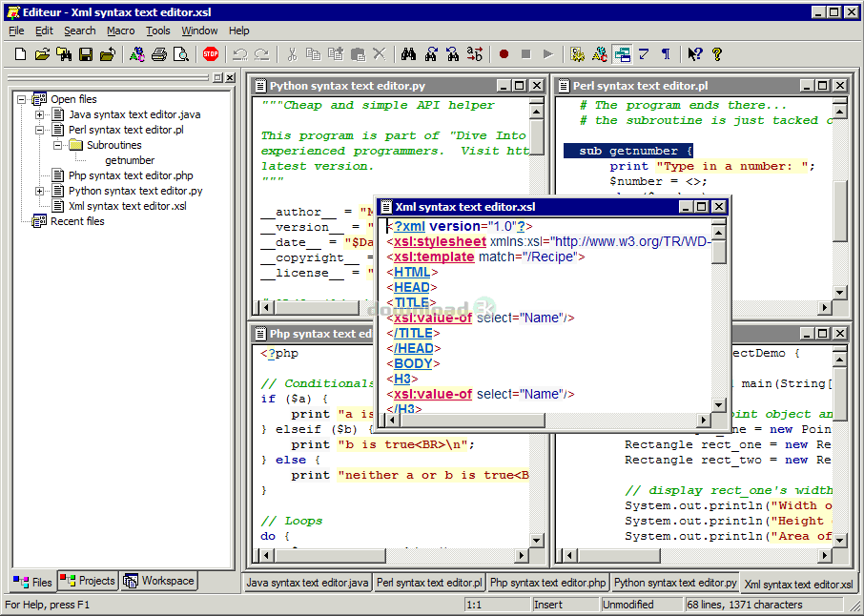
Task: Click the Save diskette icon in toolbar
Action: click(x=86, y=54)
